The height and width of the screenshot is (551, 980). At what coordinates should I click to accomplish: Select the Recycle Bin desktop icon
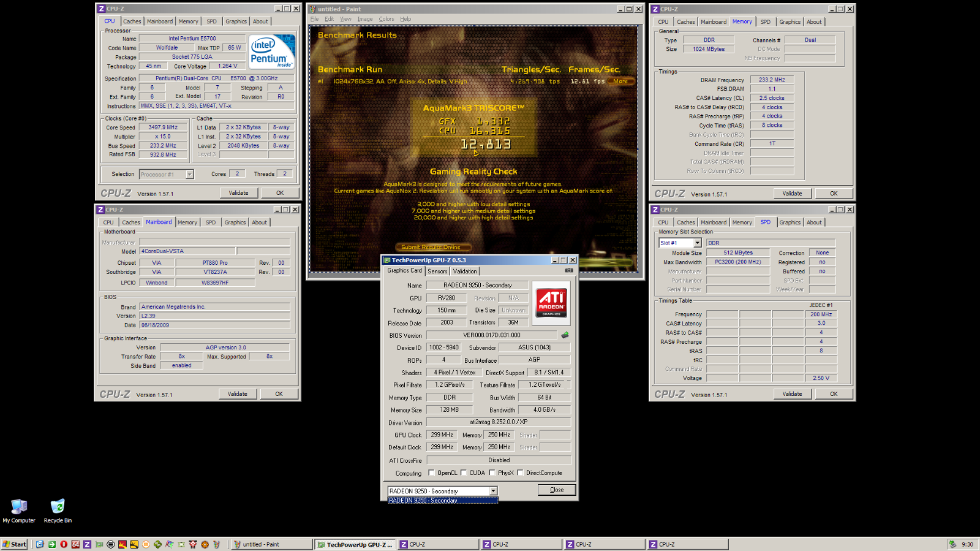[x=58, y=511]
